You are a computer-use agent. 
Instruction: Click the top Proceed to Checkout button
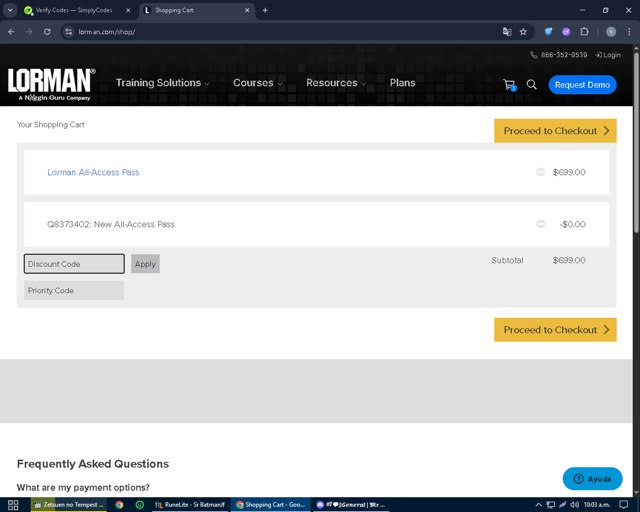coord(555,131)
